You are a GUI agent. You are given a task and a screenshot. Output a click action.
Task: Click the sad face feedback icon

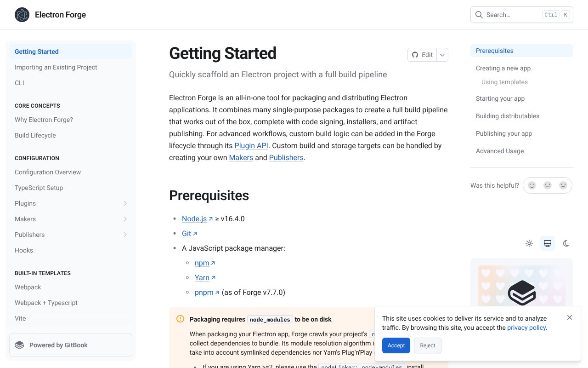pos(563,185)
